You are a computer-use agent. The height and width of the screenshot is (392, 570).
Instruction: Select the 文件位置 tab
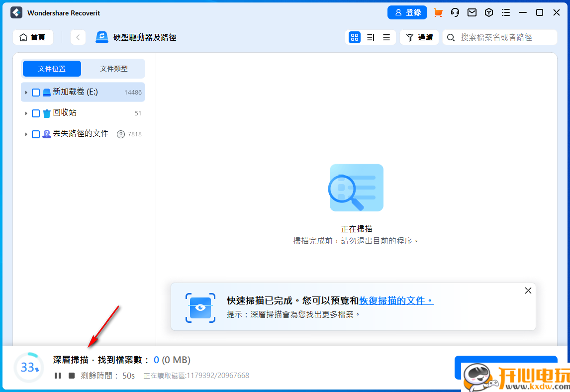[52, 68]
